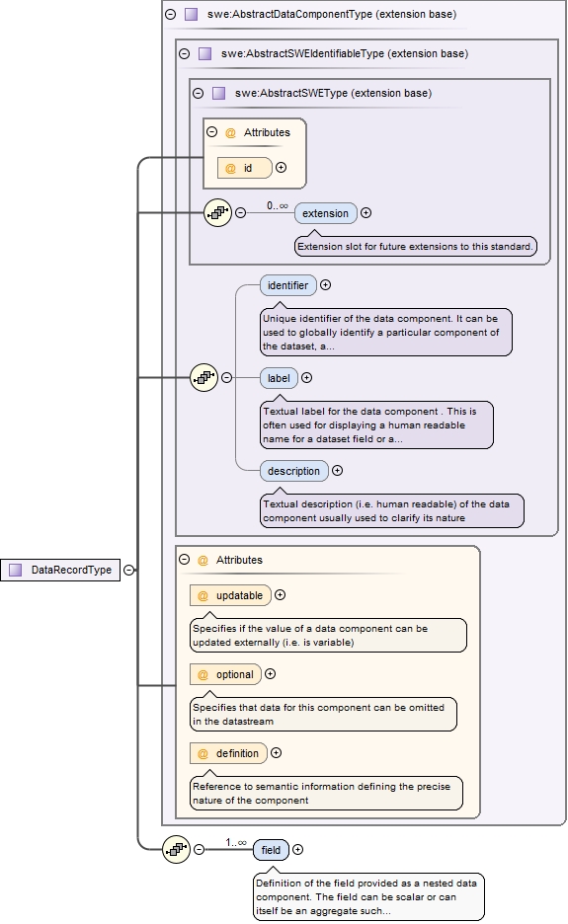Collapse the sequence leading to field
Image resolution: width=568 pixels, height=924 pixels.
tap(199, 850)
